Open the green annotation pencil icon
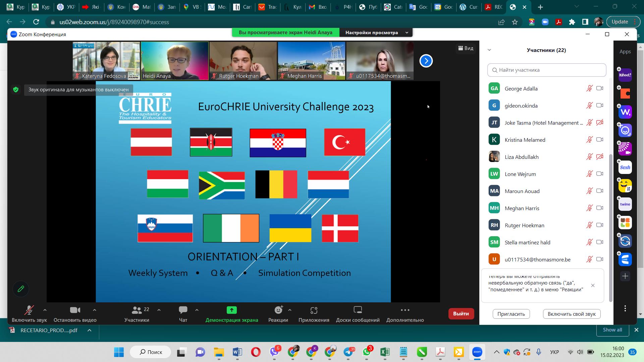Viewport: 644px width, 362px height. pos(21,289)
